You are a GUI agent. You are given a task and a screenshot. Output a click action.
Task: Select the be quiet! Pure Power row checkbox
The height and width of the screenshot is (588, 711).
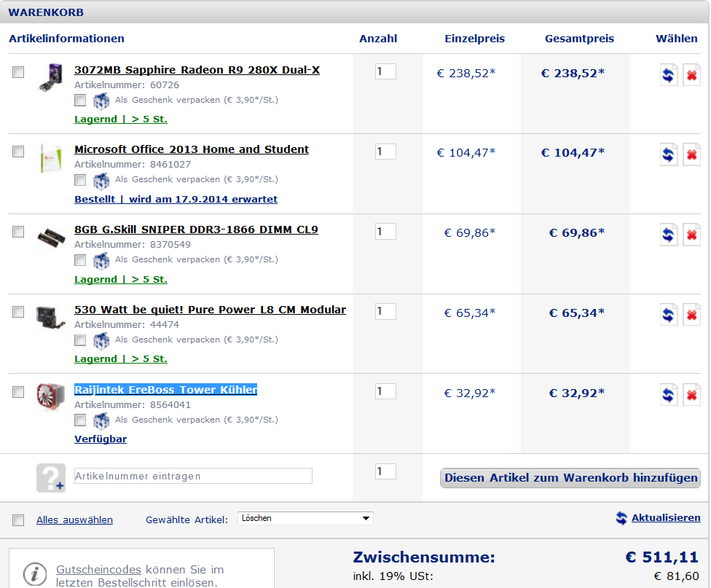[x=18, y=312]
